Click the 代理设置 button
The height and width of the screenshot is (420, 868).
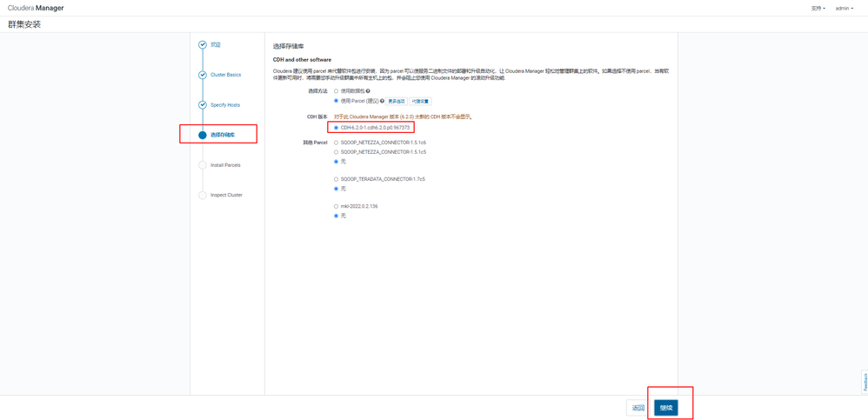[420, 101]
